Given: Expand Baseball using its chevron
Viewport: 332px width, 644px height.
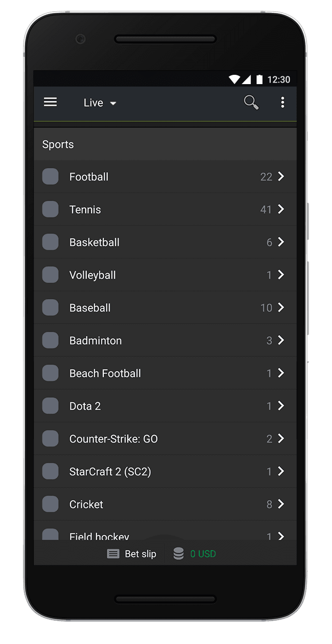Looking at the screenshot, I should 281,308.
